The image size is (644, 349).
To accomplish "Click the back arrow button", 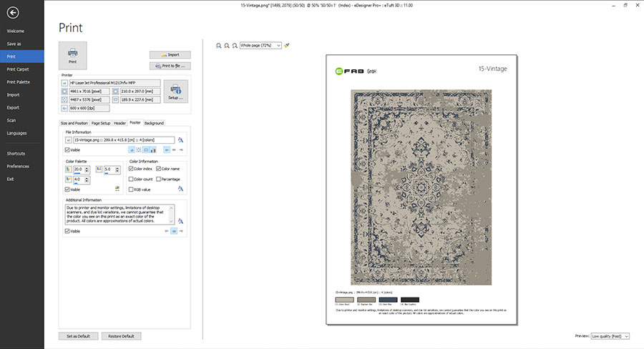I will tap(13, 12).
